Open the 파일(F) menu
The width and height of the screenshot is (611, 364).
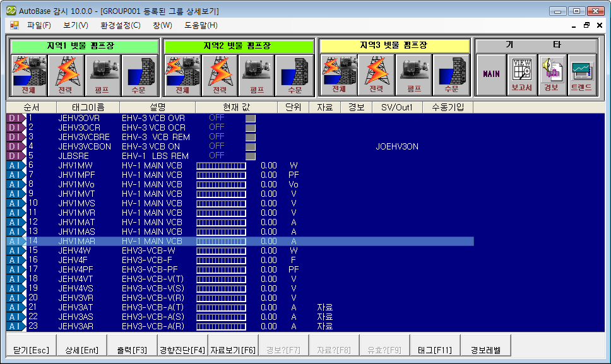coord(39,25)
